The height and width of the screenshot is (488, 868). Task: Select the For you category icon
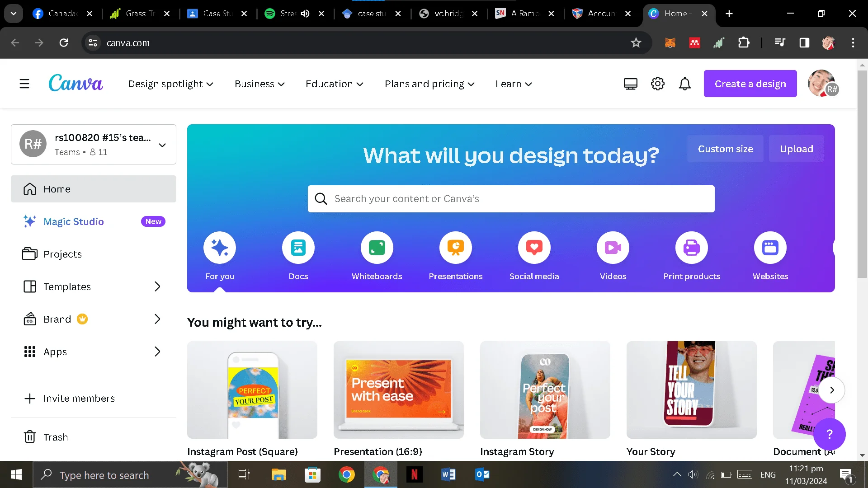220,248
